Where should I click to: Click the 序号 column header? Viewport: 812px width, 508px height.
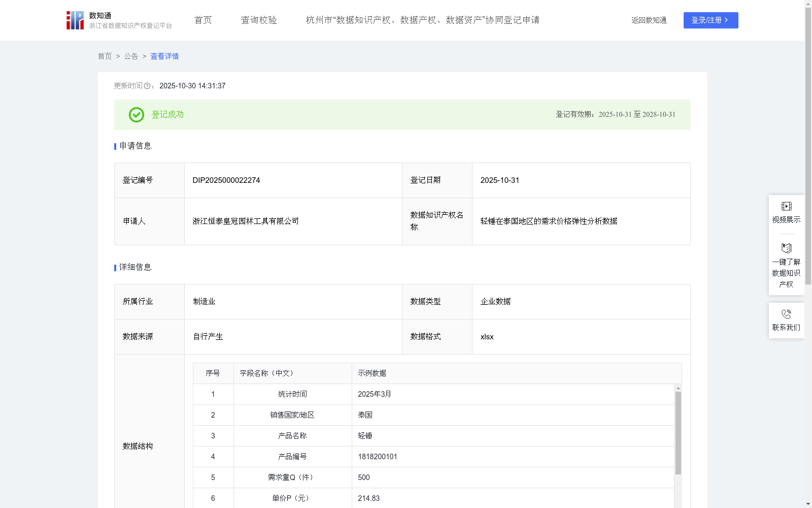(213, 373)
